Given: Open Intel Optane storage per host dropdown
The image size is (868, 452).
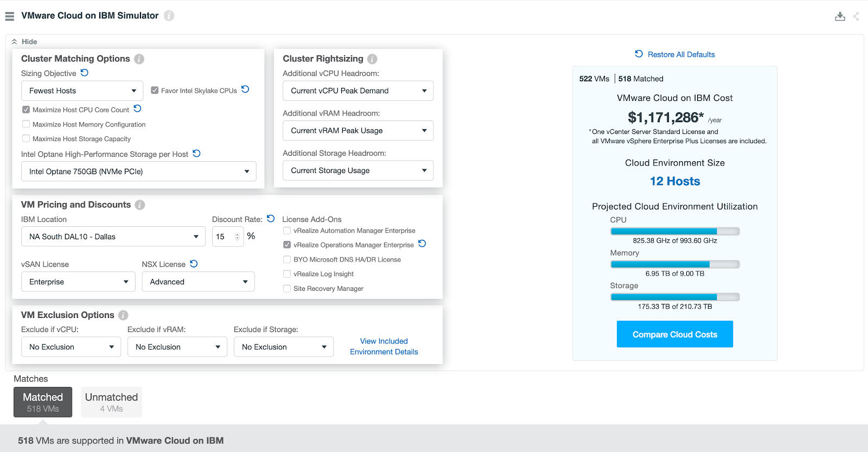Looking at the screenshot, I should pos(139,171).
